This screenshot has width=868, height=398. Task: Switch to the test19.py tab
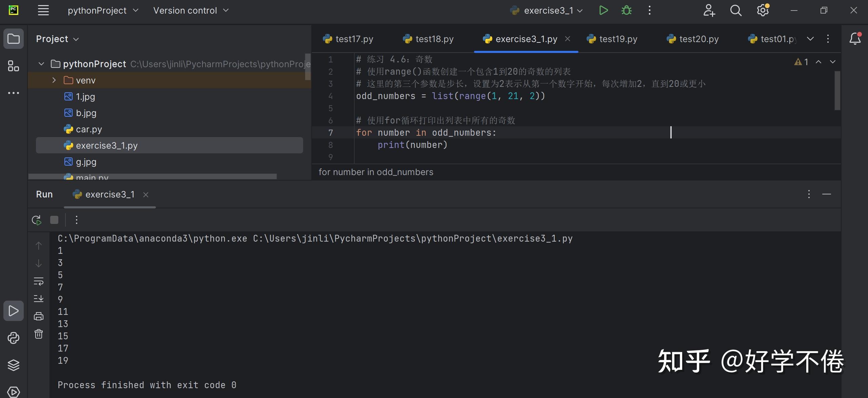click(x=617, y=39)
